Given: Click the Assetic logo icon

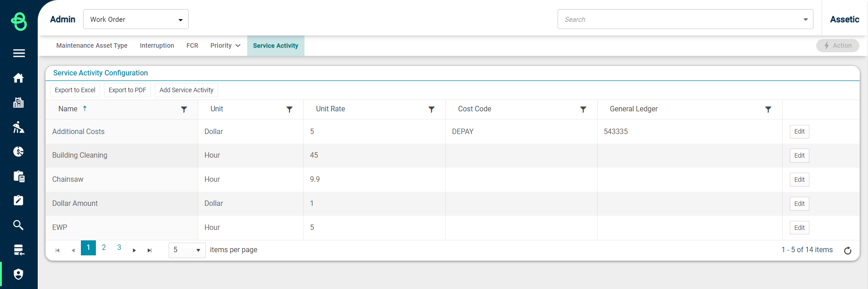Looking at the screenshot, I should [19, 21].
